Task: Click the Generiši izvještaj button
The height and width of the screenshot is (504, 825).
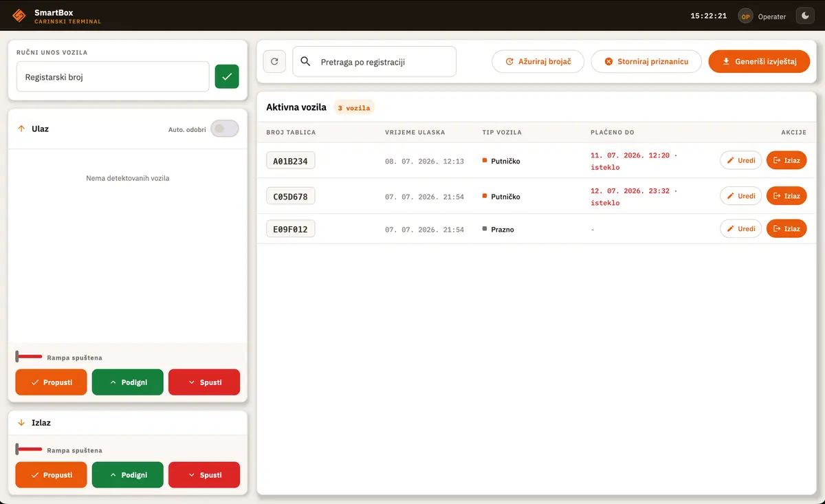Action: (759, 61)
